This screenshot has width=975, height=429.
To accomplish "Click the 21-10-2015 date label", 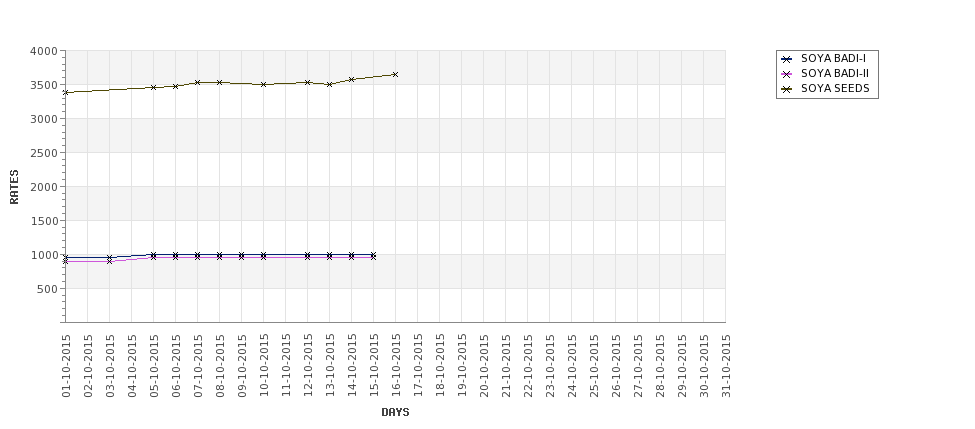I will pyautogui.click(x=506, y=366).
